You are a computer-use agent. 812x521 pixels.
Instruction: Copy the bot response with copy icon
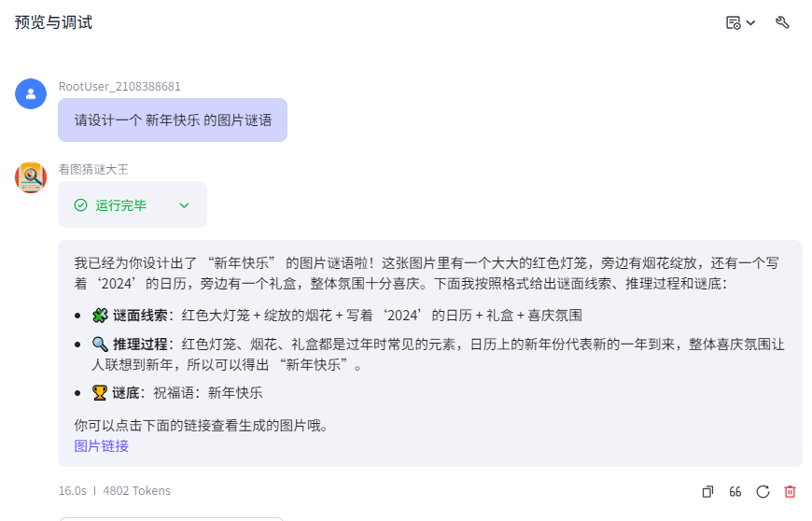tap(708, 491)
